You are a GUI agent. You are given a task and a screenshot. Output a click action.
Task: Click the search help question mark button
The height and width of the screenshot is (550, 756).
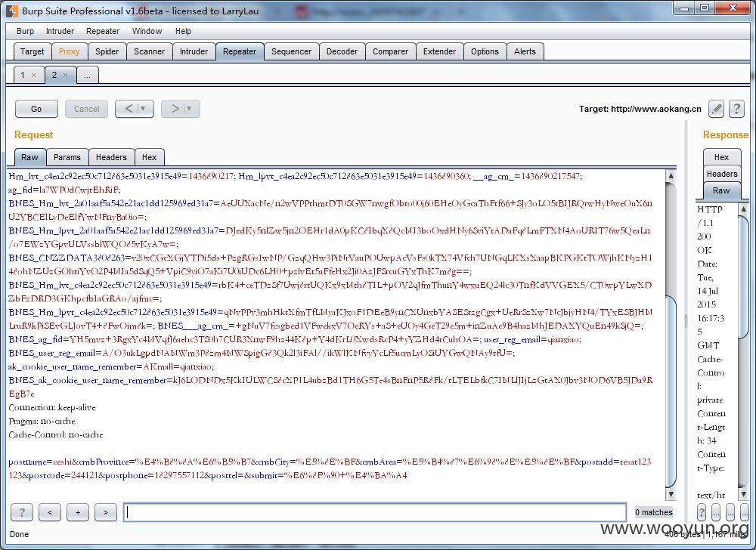(22, 512)
